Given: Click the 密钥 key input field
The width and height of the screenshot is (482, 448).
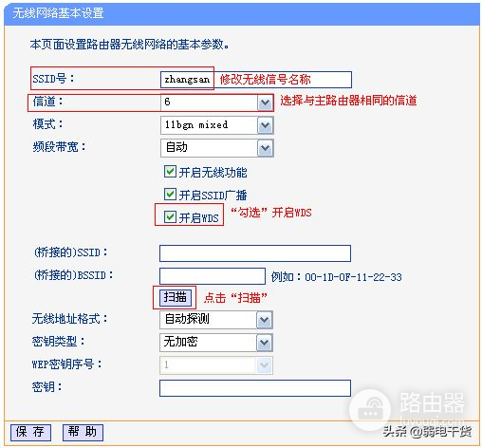Looking at the screenshot, I should tap(255, 388).
